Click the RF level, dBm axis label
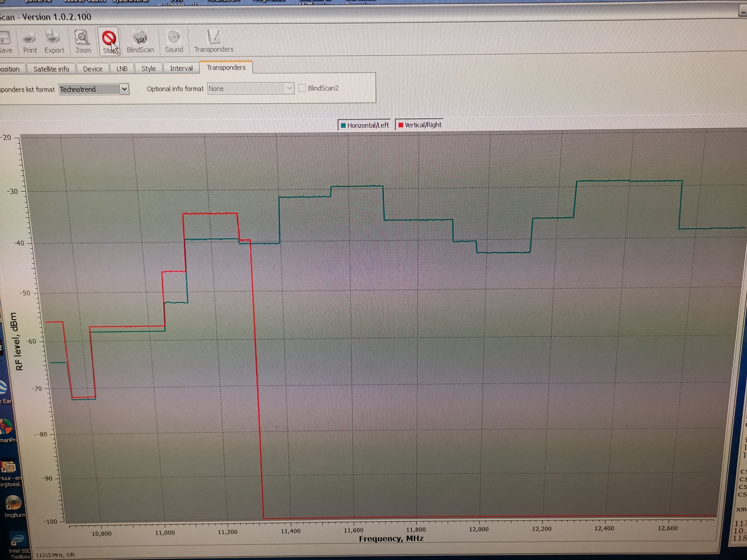Image resolution: width=747 pixels, height=560 pixels. click(17, 341)
